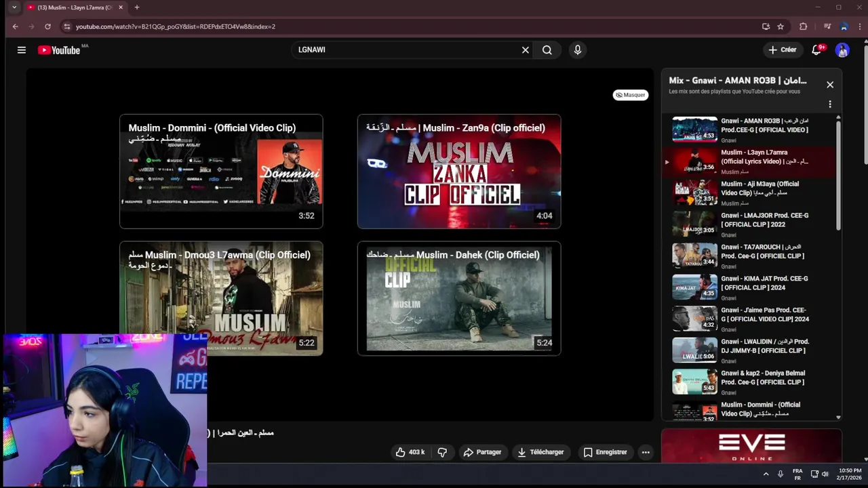Play Gnawi - LWALIDIN playlist item

pos(749,350)
